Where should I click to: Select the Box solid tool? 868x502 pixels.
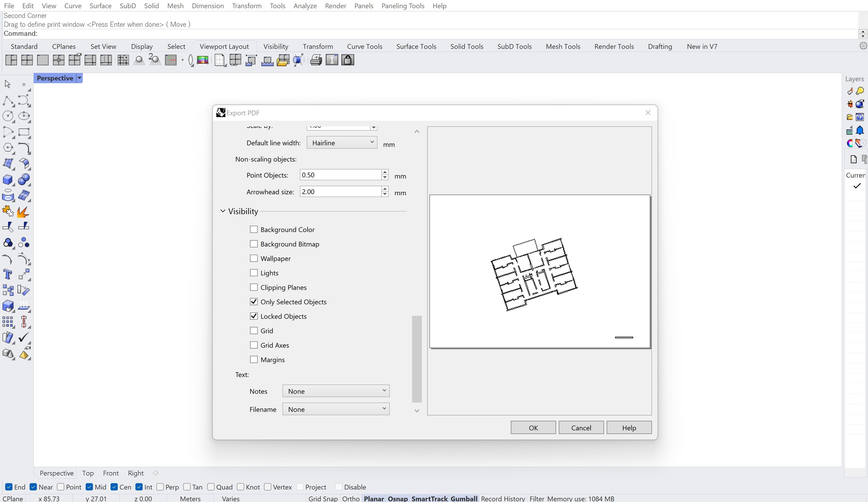8,180
